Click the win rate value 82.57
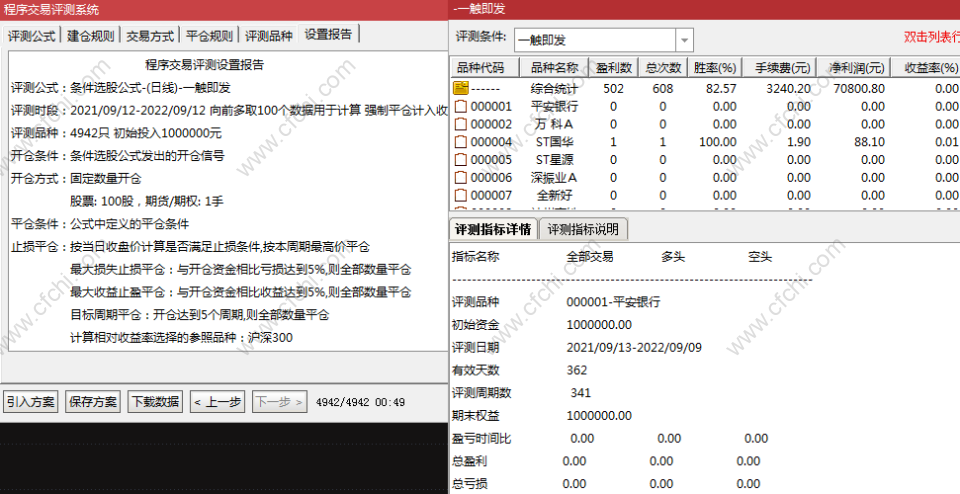Viewport: 960px width, 494px height. pyautogui.click(x=721, y=89)
